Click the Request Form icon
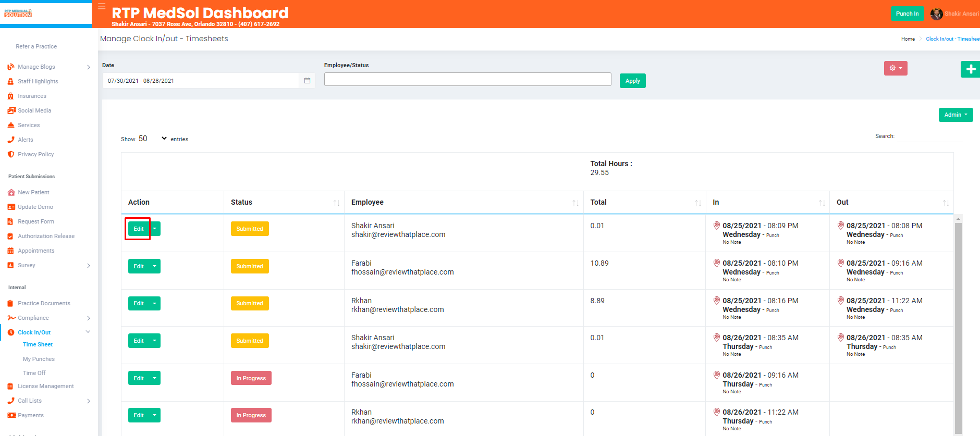 [x=11, y=221]
